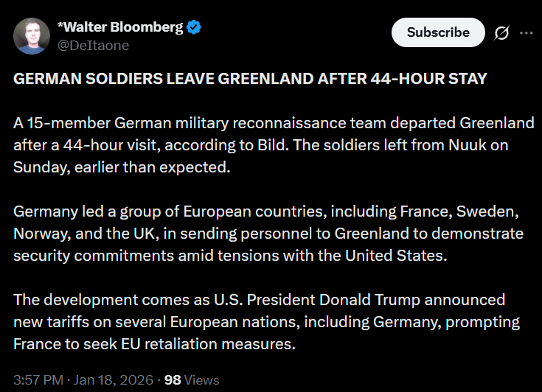542x392 pixels.
Task: Click Walter Bloomberg's profile avatar
Action: 32,36
